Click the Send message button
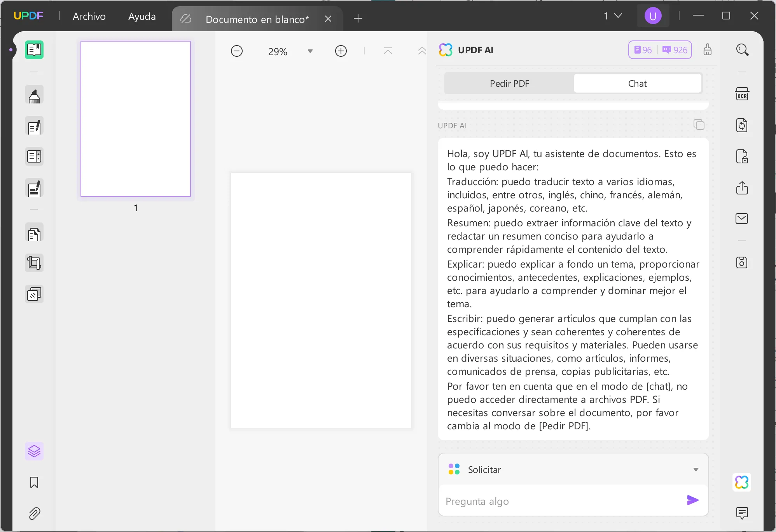Screen dimensions: 776x532 (x=693, y=500)
